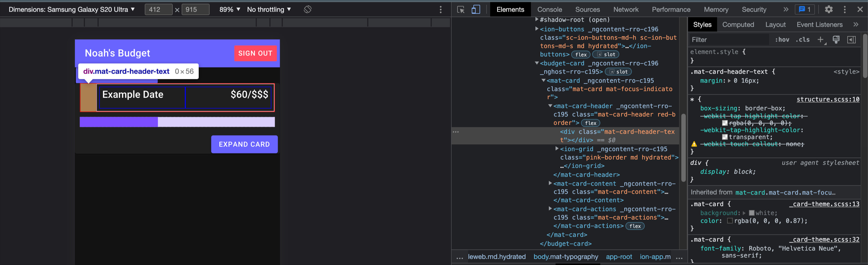
Task: Toggle the rendering emulation paintbrush icon
Action: point(836,40)
